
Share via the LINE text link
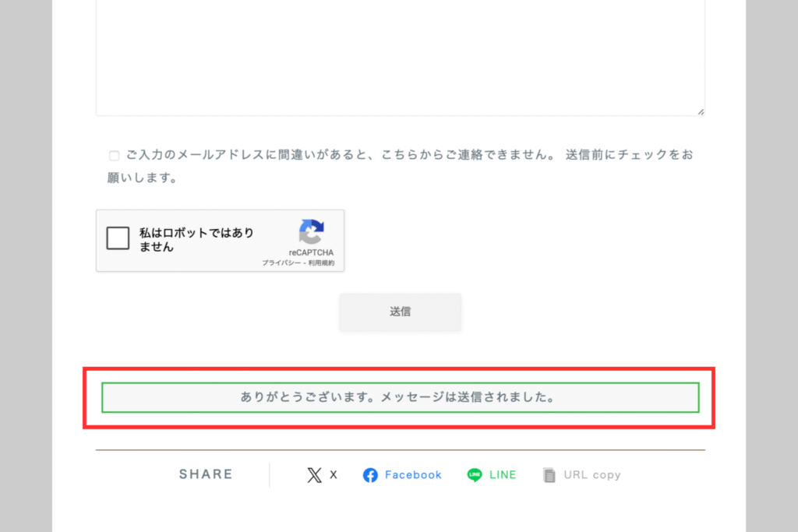tap(503, 475)
